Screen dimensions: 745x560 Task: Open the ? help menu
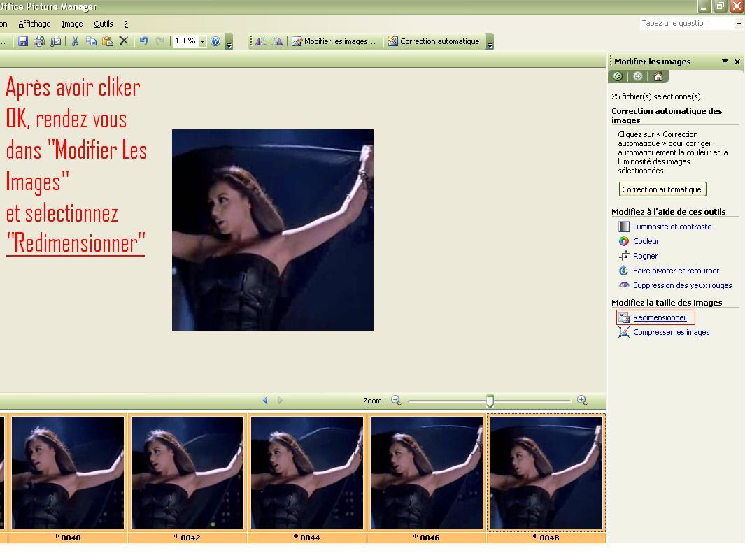coord(126,24)
